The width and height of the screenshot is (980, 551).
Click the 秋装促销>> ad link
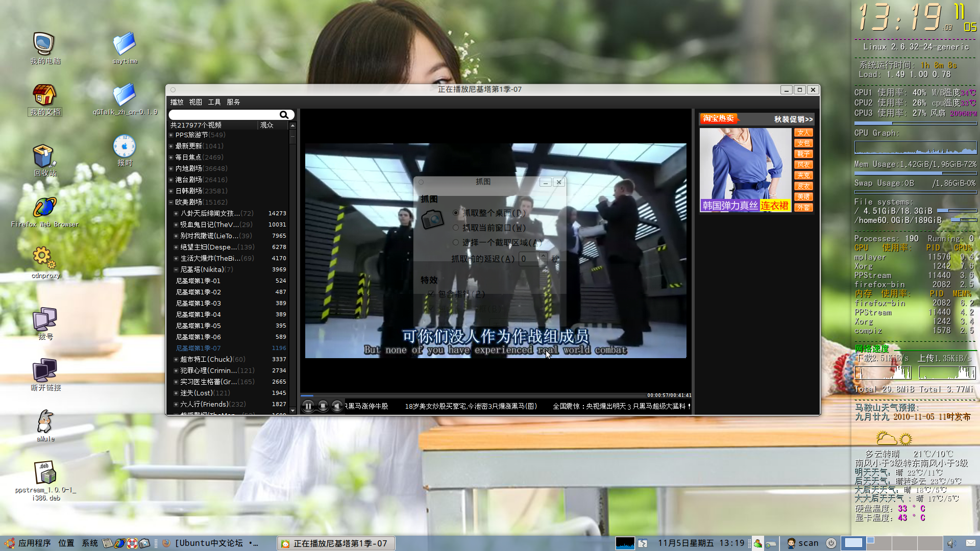click(x=793, y=119)
